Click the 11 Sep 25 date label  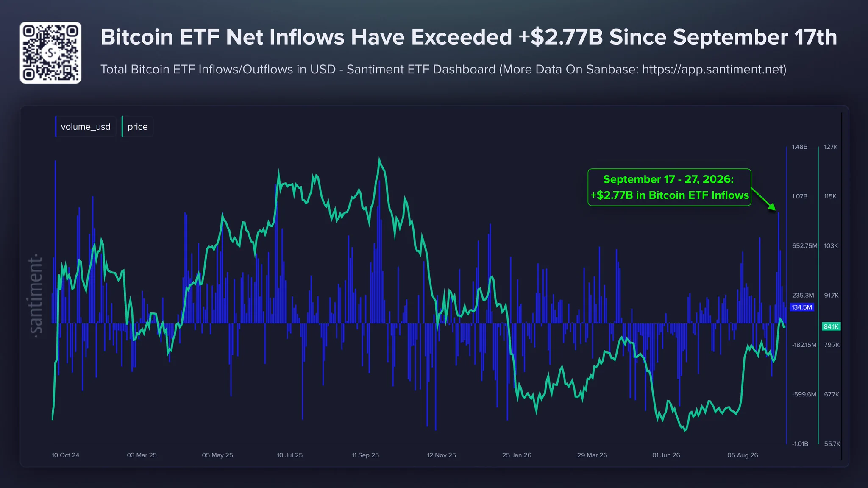365,455
